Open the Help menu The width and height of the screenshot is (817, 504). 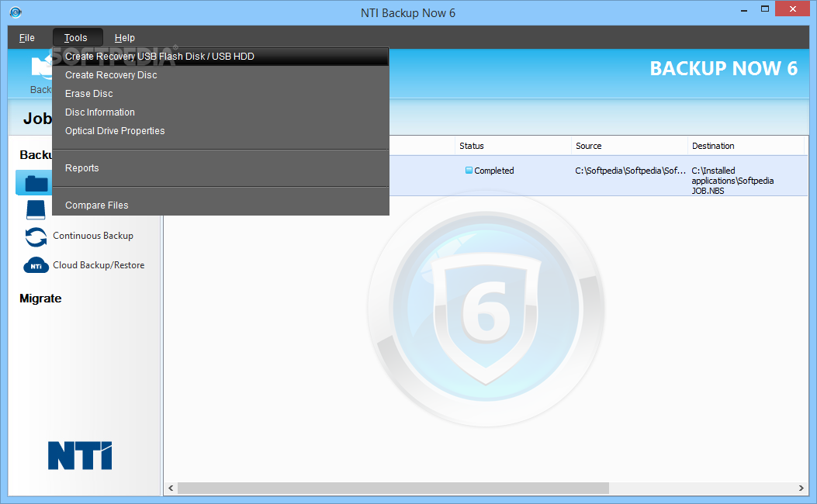125,38
